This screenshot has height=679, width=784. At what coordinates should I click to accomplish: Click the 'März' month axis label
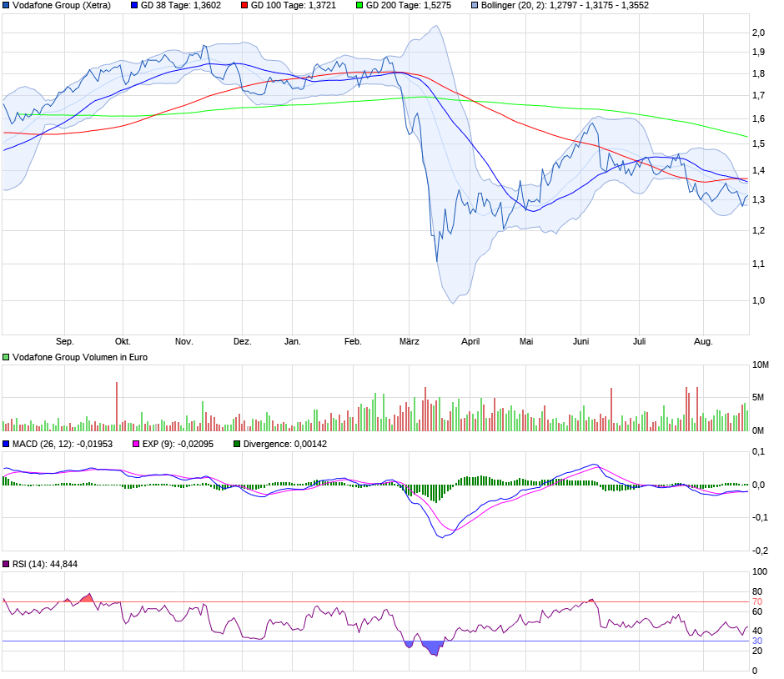coord(409,341)
